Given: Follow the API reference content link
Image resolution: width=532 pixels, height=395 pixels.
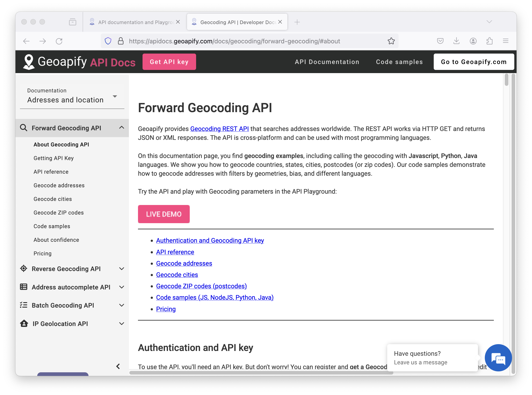Looking at the screenshot, I should pyautogui.click(x=175, y=252).
